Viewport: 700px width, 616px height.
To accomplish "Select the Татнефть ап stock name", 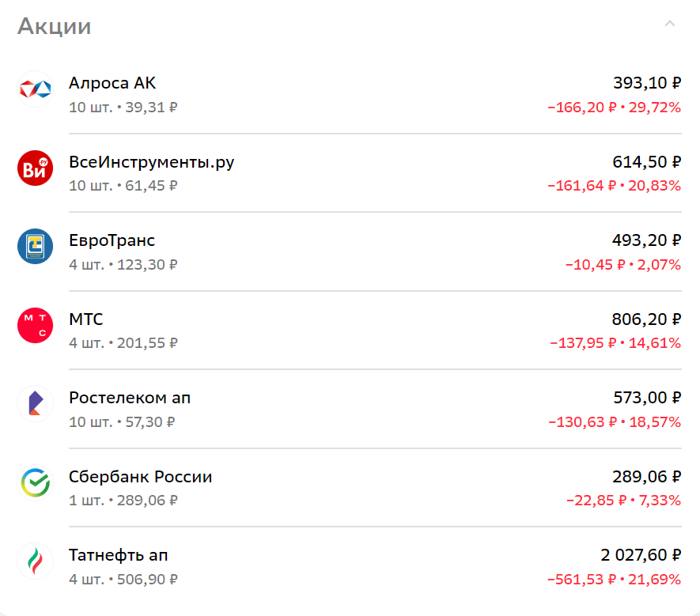I will [118, 555].
